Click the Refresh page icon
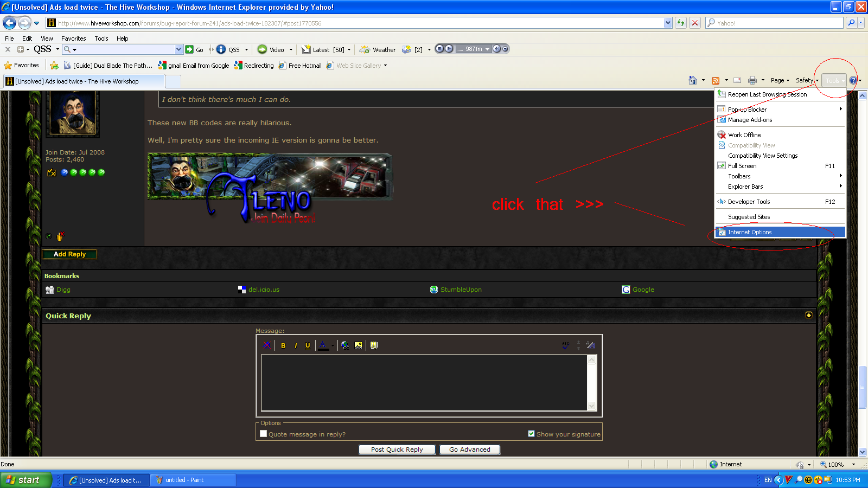This screenshot has height=488, width=868. 681,23
